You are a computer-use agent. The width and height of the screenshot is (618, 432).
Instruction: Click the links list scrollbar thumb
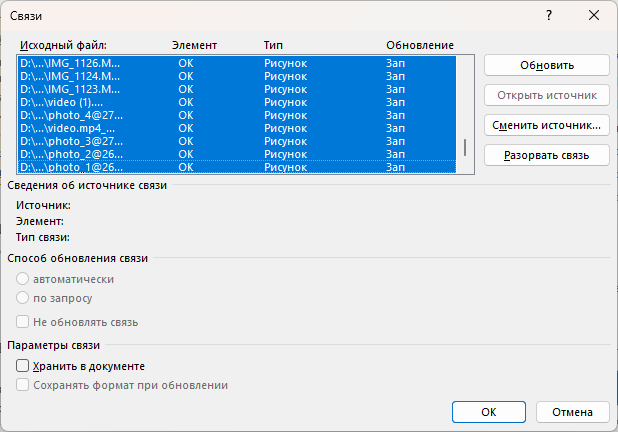(x=465, y=148)
